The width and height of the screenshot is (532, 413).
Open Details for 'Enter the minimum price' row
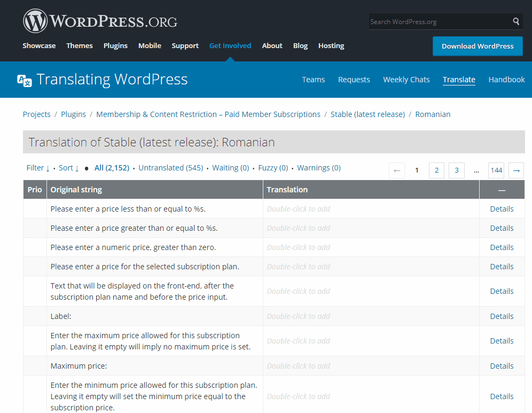(x=502, y=397)
